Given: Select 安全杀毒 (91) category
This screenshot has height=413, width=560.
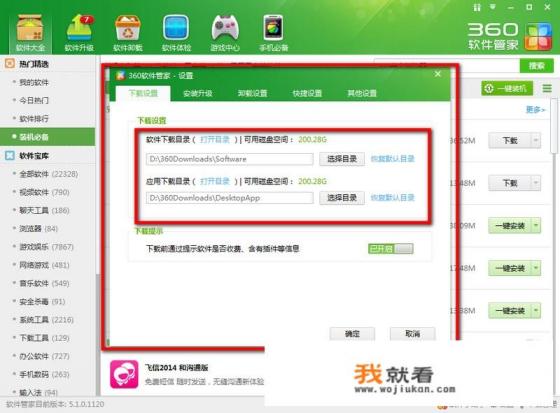Looking at the screenshot, I should pyautogui.click(x=42, y=302).
